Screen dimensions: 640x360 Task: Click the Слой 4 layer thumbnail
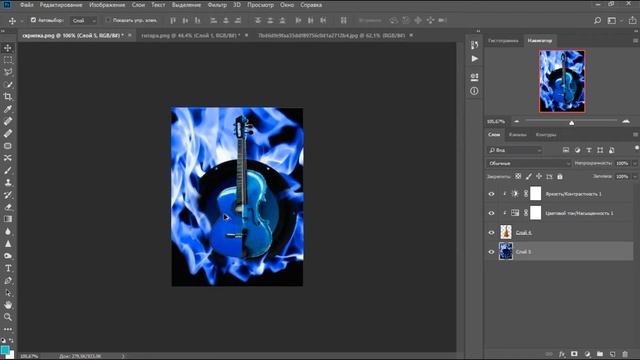506,232
